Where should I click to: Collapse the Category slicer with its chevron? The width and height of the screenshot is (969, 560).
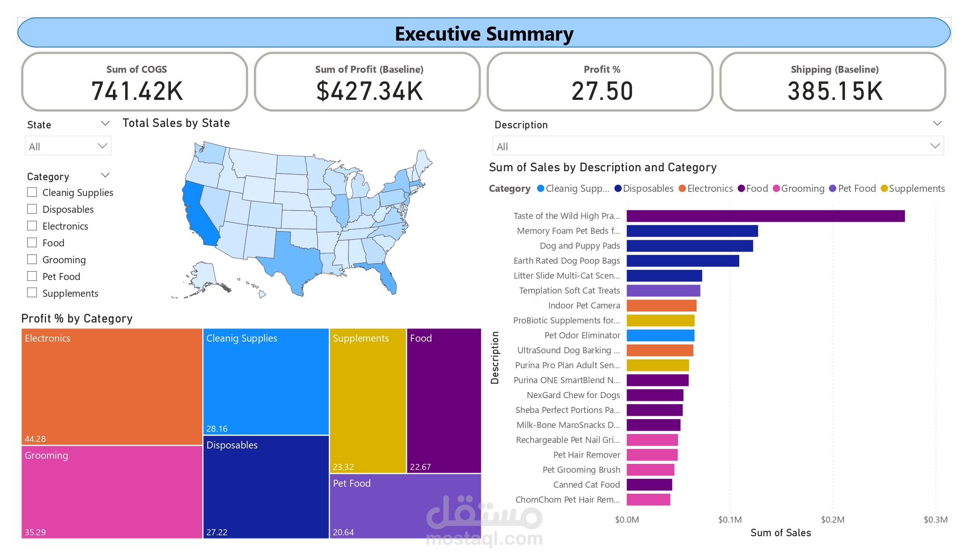(x=105, y=175)
